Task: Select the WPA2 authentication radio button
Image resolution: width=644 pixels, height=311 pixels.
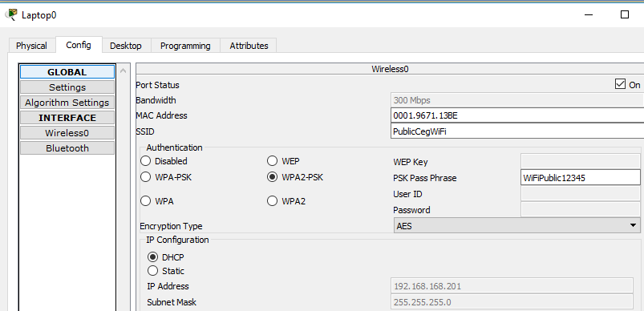Action: pos(272,201)
